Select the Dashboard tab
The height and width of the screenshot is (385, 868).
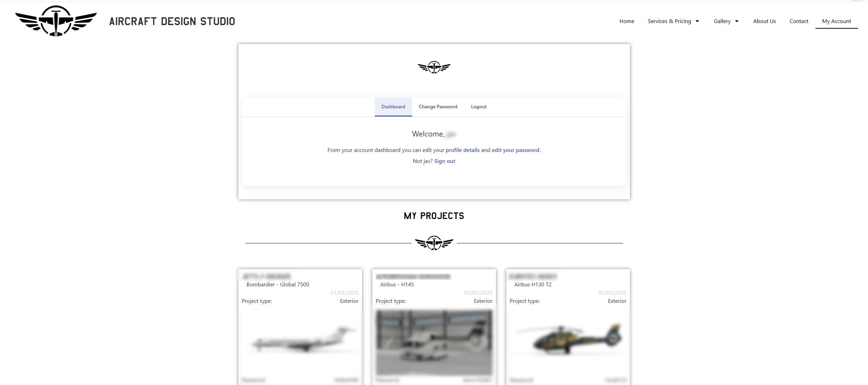pos(393,106)
